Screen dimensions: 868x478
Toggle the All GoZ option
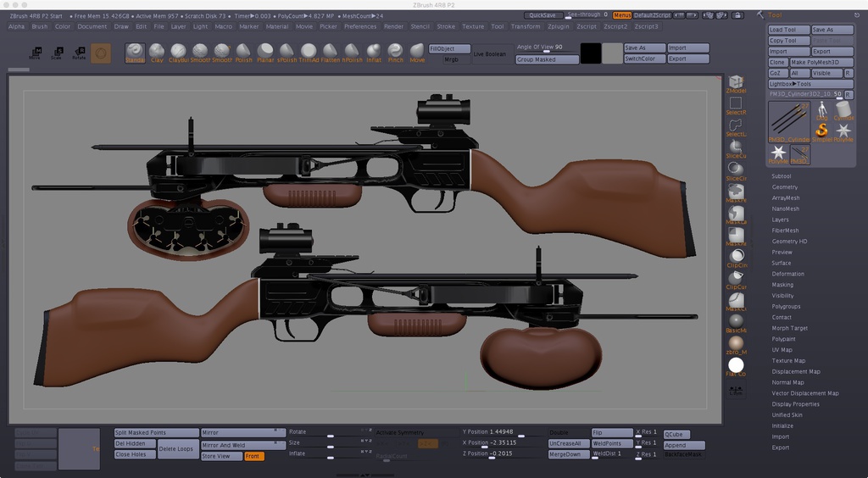pyautogui.click(x=799, y=73)
